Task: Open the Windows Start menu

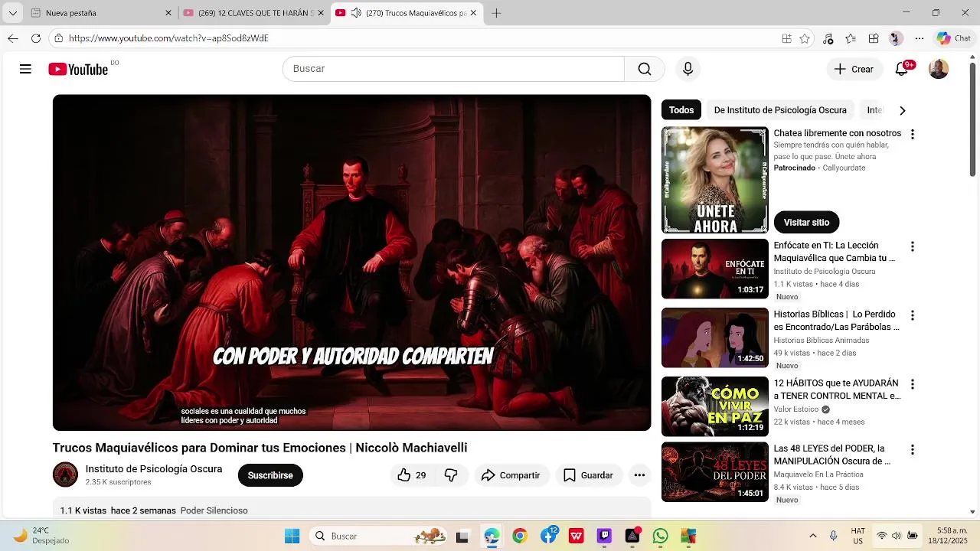Action: coord(292,536)
